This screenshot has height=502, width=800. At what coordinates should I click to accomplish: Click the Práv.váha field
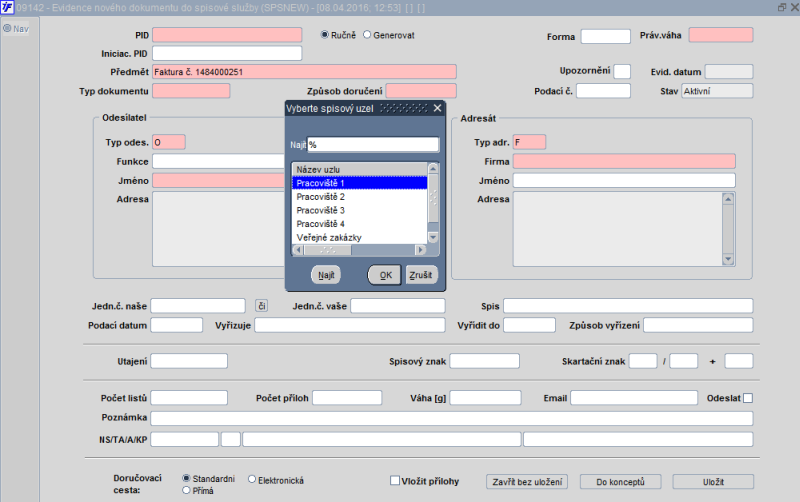[721, 35]
